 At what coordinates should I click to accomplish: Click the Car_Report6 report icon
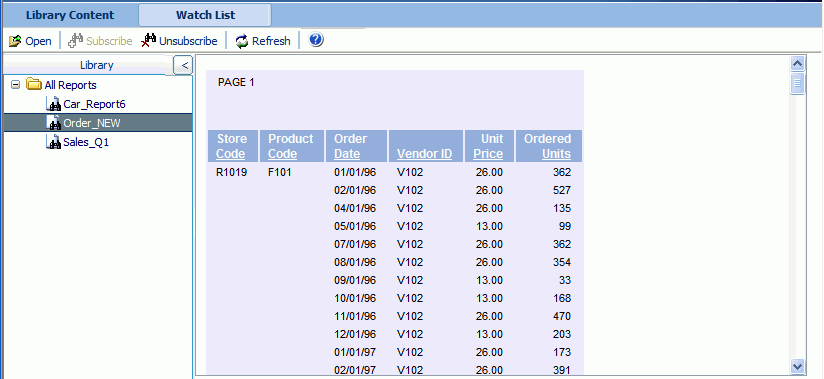[54, 104]
